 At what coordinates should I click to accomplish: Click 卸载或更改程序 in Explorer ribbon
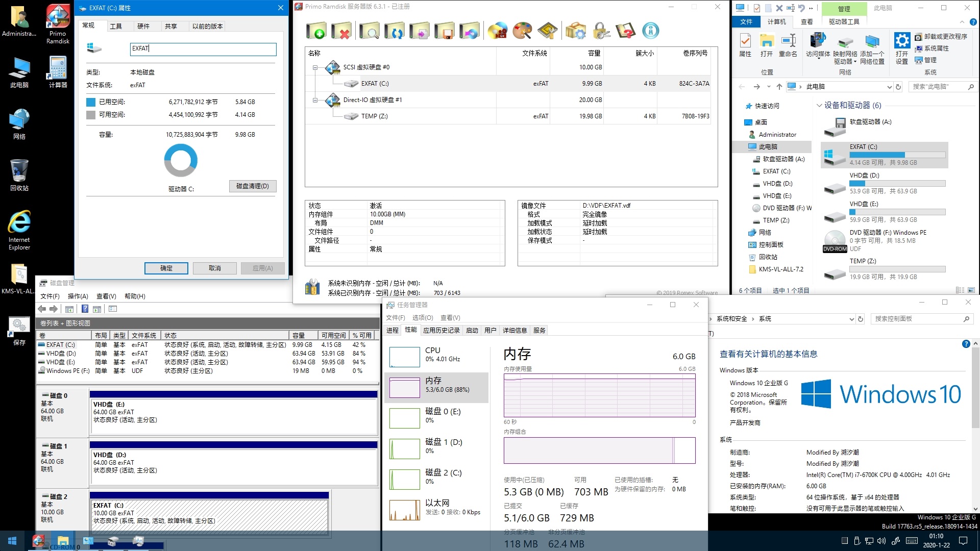pyautogui.click(x=941, y=37)
